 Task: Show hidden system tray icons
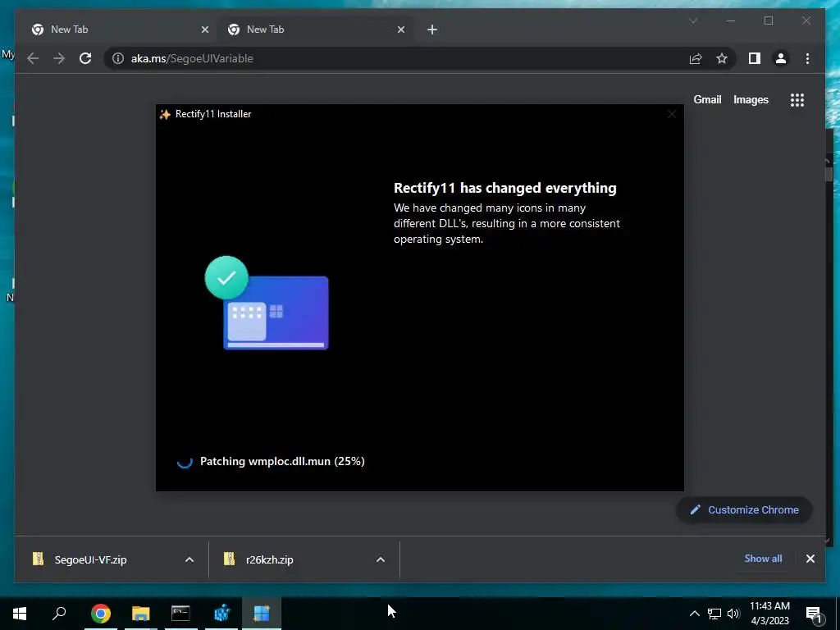(694, 614)
